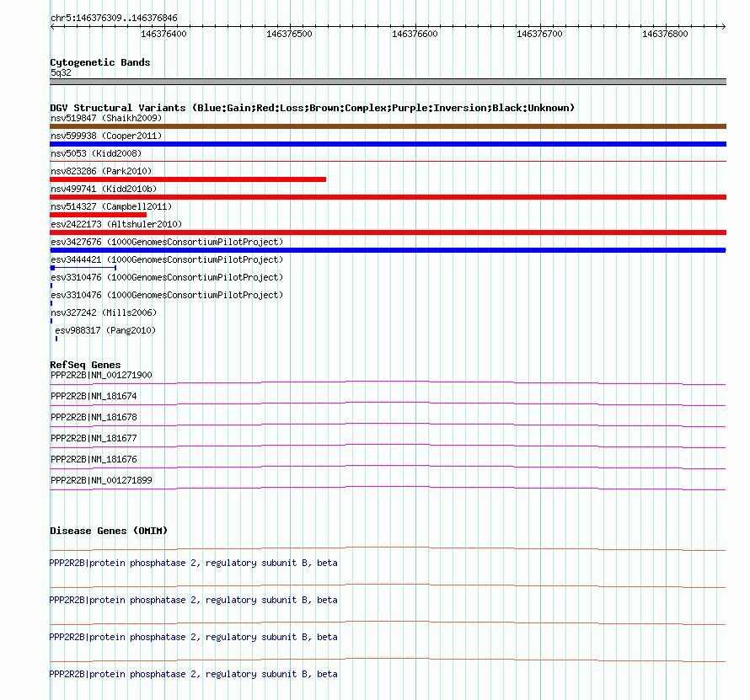Click the magenta NM_001271899 gene line
The image size is (750, 700).
388,487
